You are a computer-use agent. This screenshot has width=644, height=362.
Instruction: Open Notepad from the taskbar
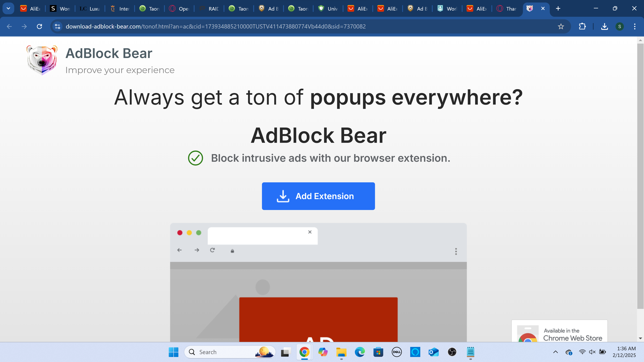(x=470, y=352)
